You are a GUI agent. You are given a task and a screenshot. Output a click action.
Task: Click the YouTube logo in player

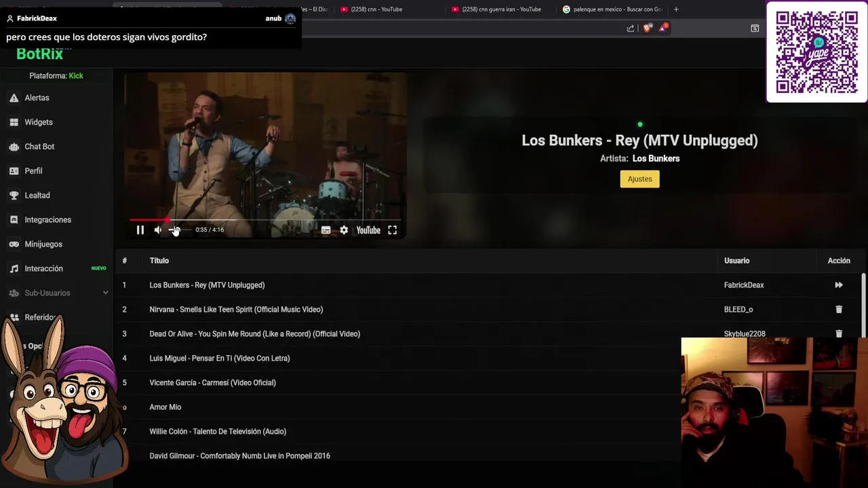(368, 230)
